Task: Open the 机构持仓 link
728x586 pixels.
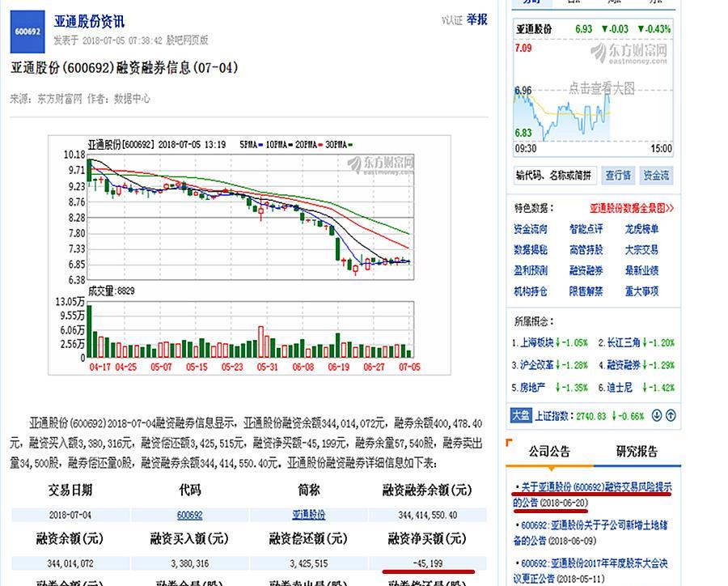Action: (530, 291)
